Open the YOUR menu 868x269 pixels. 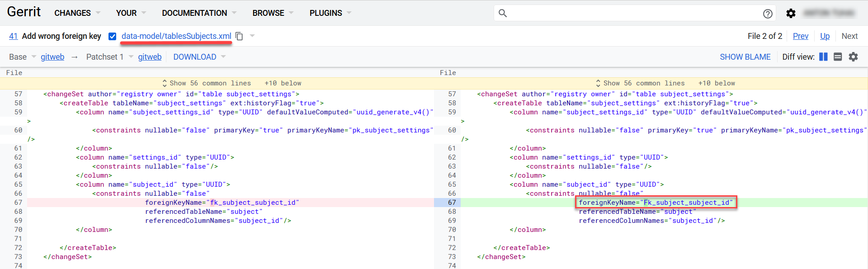click(131, 13)
